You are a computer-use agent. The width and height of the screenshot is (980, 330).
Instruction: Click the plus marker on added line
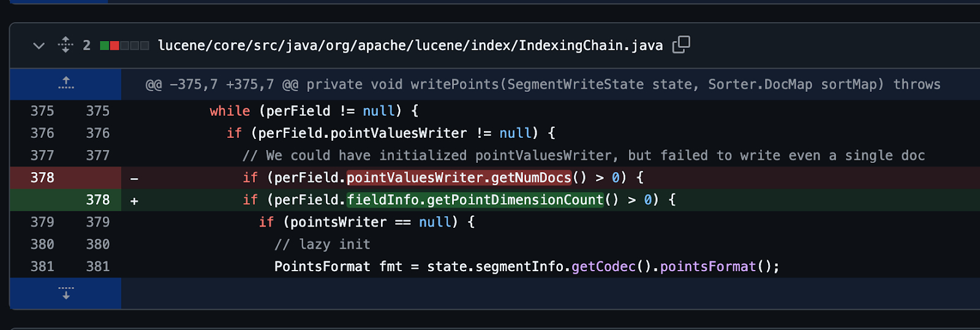134,201
